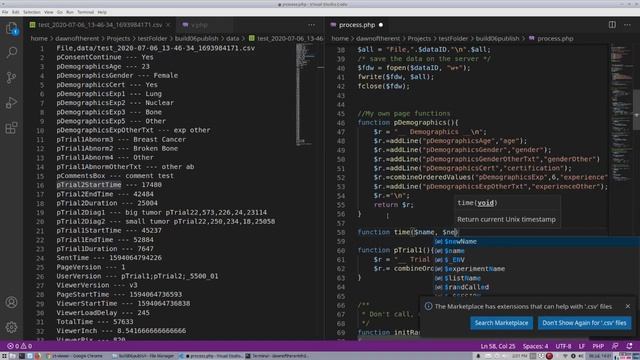This screenshot has height=360, width=640.
Task: Open More Actions ellipsis in left editor group
Action: (311, 25)
